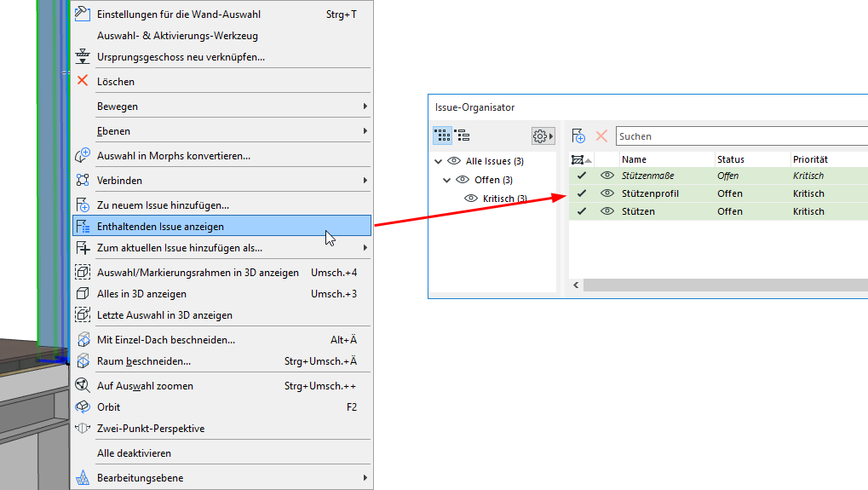
Task: Click the Raum beschneiden icon
Action: [x=83, y=361]
